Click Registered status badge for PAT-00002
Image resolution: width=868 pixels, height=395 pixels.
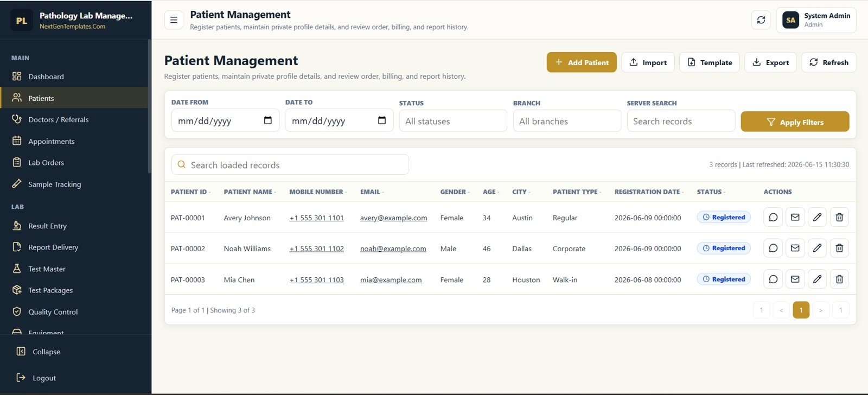coord(724,248)
